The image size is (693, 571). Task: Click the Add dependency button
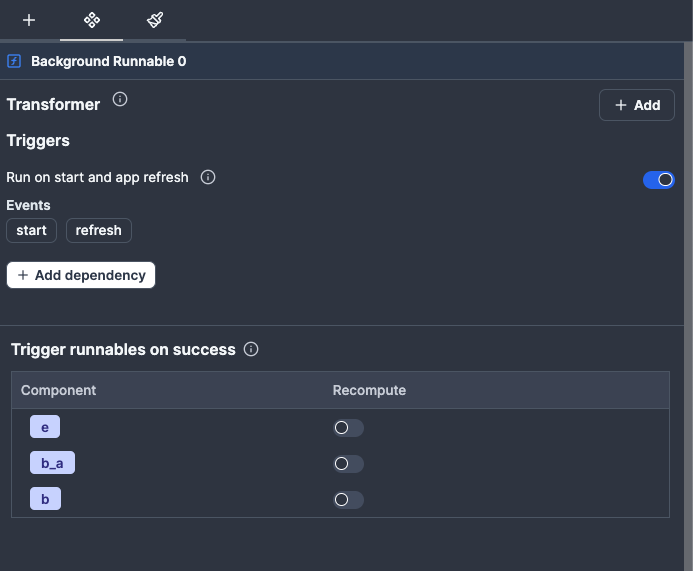tap(81, 275)
